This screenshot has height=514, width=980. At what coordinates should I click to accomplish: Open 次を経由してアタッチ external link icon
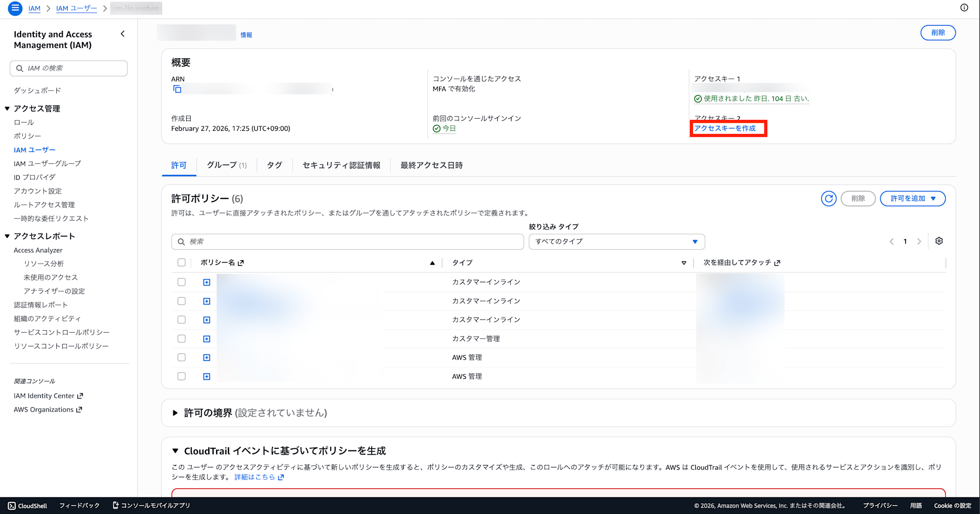[x=777, y=263]
